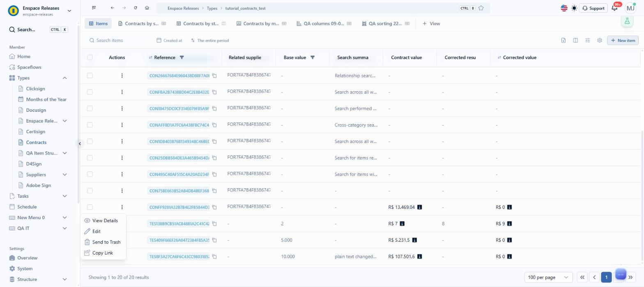
Task: Go forward with the right arrow
Action: pos(124,8)
